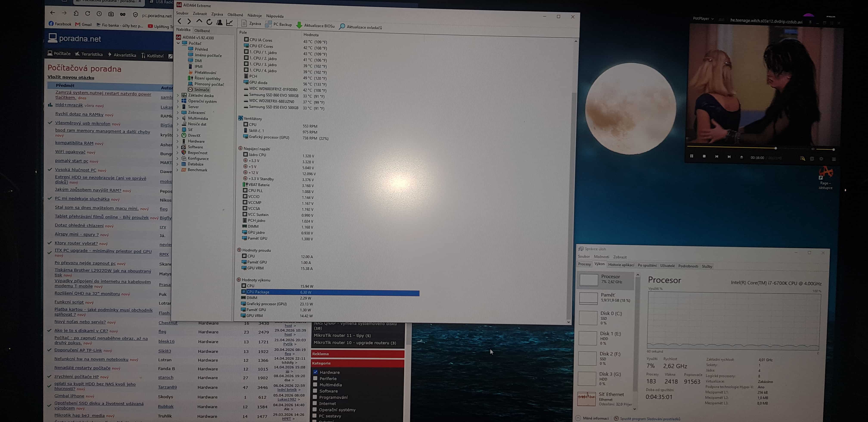Click Aktualizace ovladačů in AIDA64 toolbar

tap(361, 27)
